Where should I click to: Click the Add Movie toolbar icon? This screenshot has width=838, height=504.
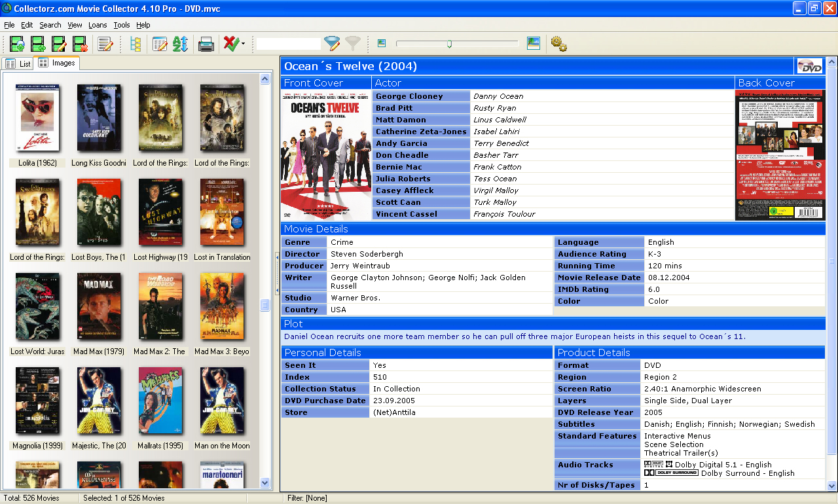[x=17, y=44]
